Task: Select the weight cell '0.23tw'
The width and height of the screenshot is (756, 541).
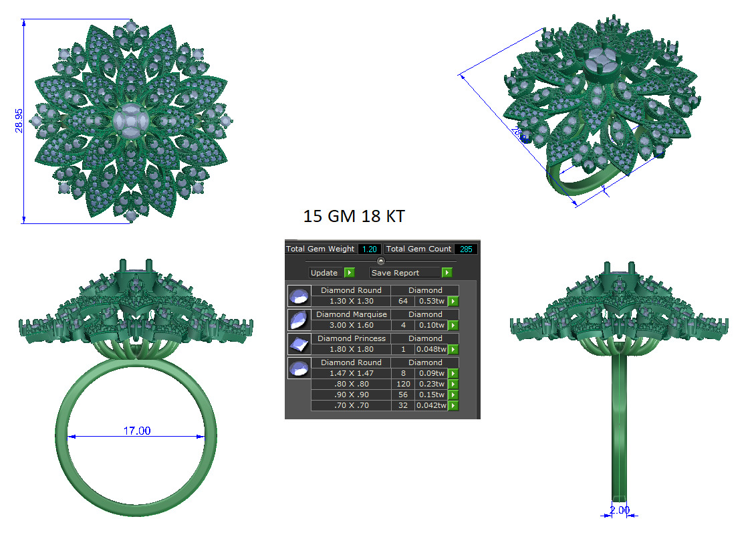Action: tap(432, 384)
